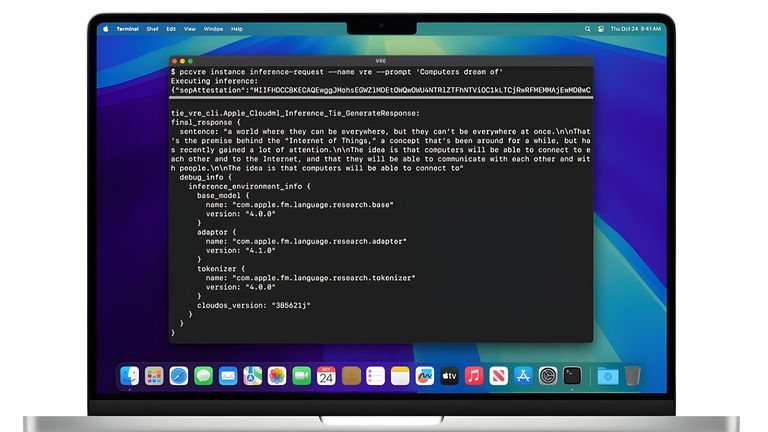Open the View menu
The width and height of the screenshot is (768, 432).
click(190, 29)
